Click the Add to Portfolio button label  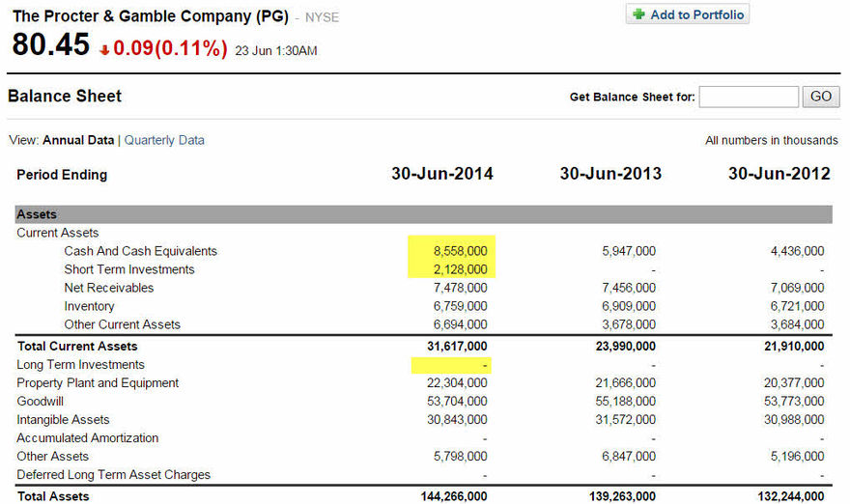pyautogui.click(x=696, y=14)
